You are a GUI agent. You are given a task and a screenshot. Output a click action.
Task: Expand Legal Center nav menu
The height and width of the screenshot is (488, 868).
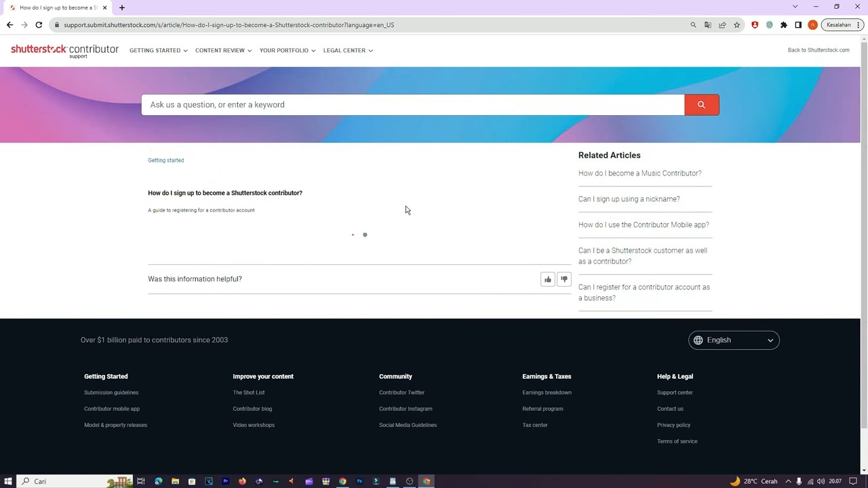tap(348, 50)
